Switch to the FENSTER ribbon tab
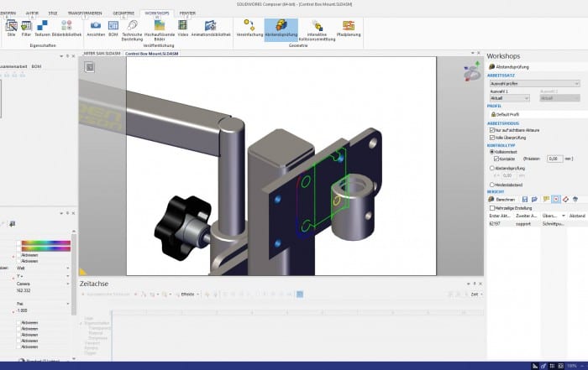This screenshot has width=588, height=370. click(187, 13)
